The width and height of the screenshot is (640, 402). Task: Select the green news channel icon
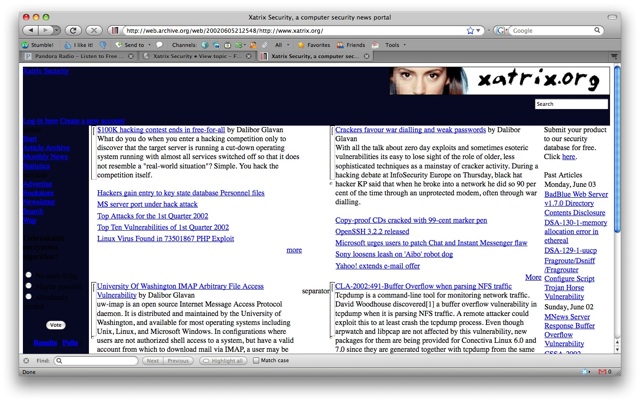[240, 45]
